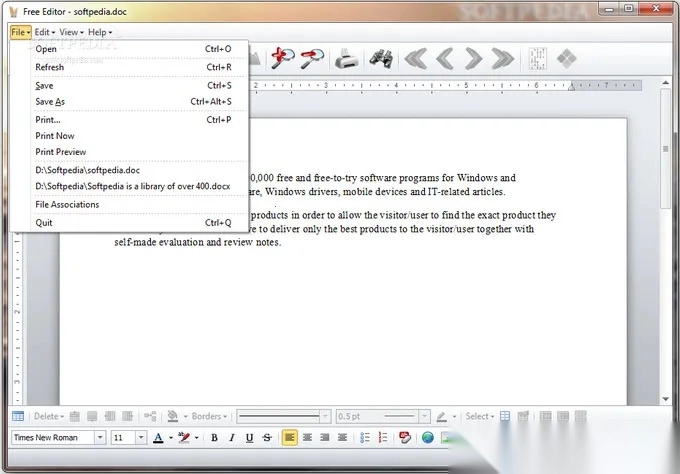Open the font size 11 dropdown

tap(140, 437)
